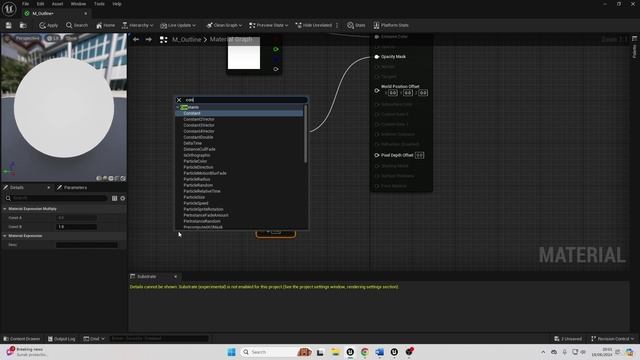Select the Constant node entry
Screen dimensions: 640x360
point(239,113)
